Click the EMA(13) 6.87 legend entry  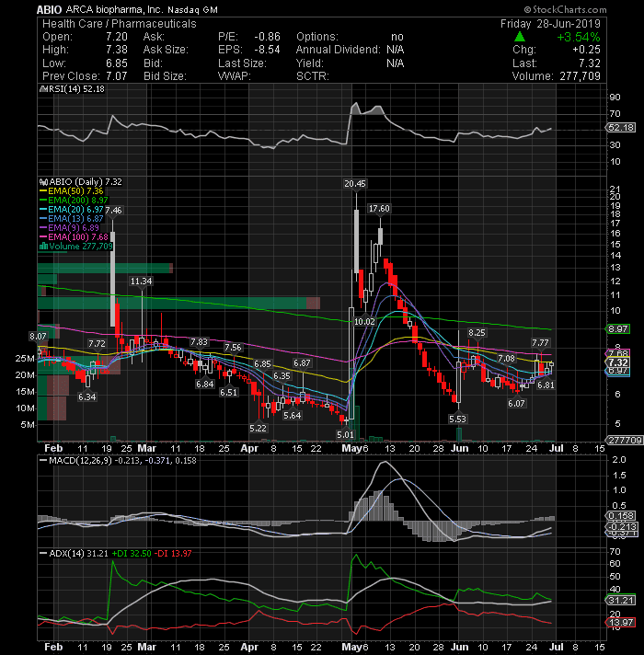point(75,219)
